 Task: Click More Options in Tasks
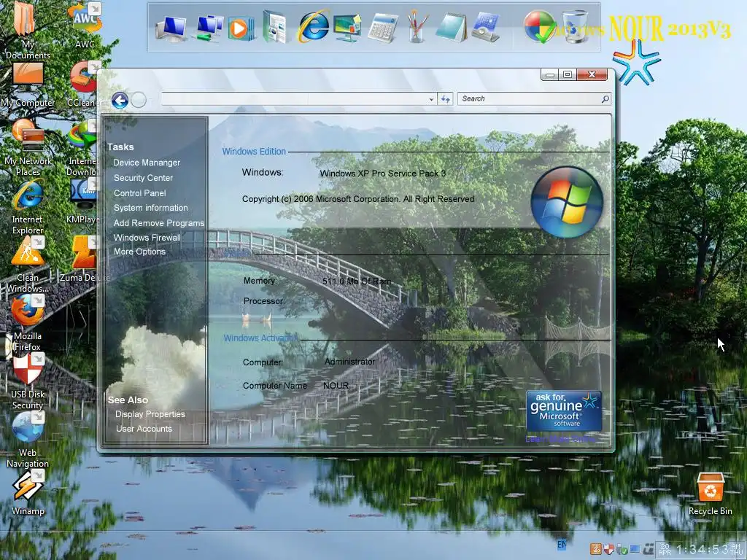139,252
